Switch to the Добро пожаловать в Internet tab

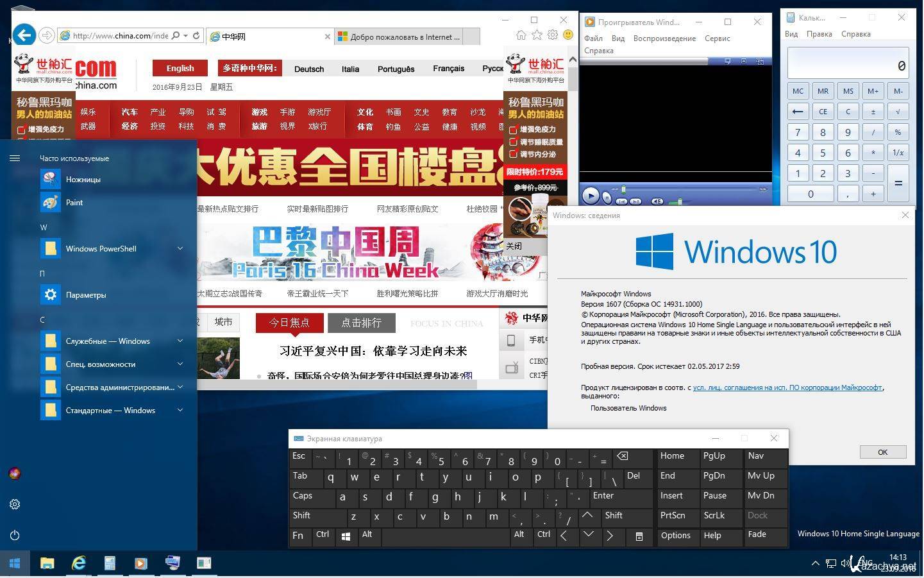pyautogui.click(x=404, y=37)
